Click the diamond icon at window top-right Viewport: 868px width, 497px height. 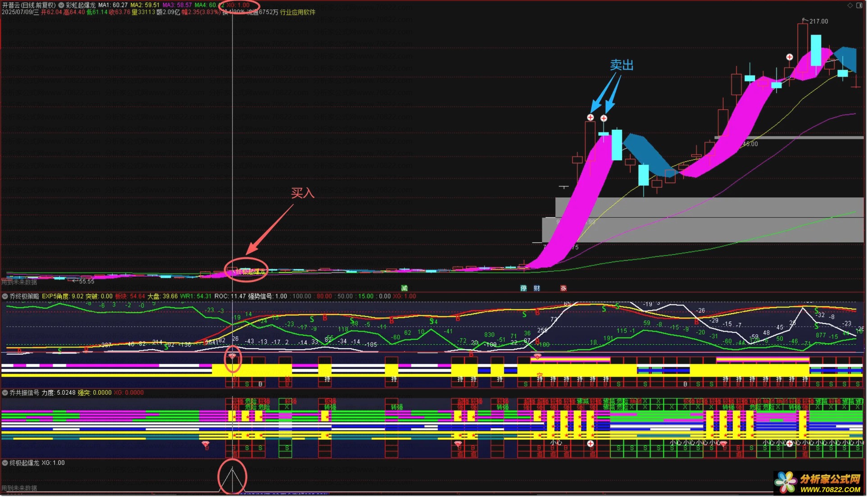850,5
